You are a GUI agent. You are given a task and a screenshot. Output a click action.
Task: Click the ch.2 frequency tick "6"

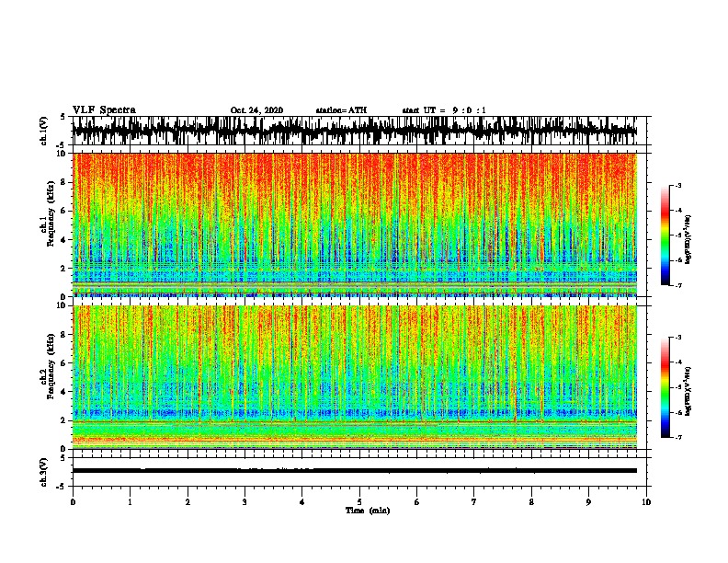63,363
